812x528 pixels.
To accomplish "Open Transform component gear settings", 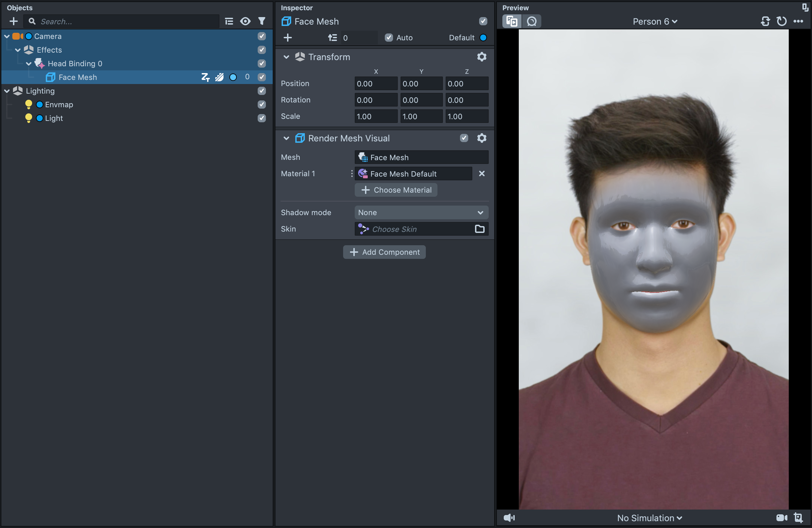I will pos(482,57).
